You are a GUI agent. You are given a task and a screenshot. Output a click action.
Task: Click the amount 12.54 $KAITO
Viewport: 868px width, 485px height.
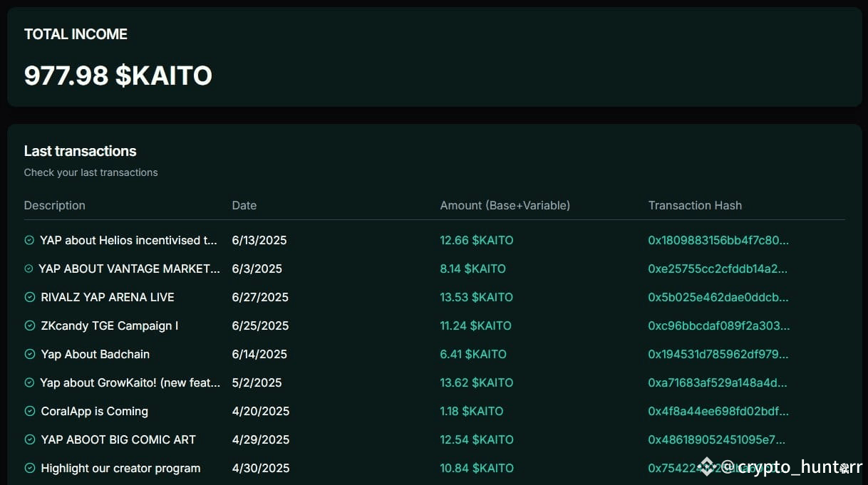(x=477, y=440)
